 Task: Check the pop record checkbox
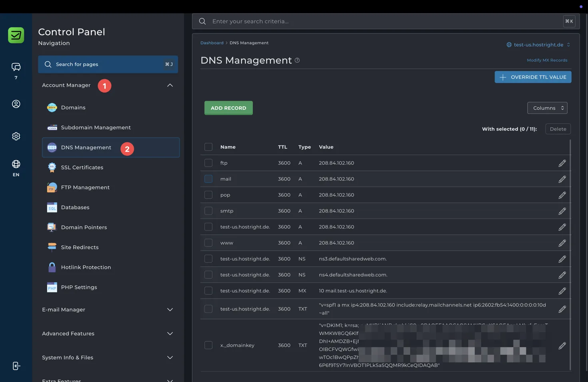(x=208, y=195)
